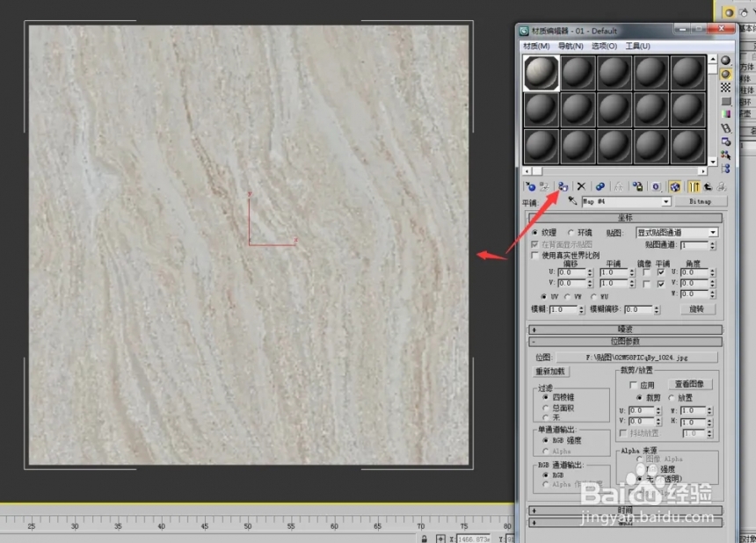Open 显式贴图通道 mapping dropdown
The width and height of the screenshot is (756, 543).
click(x=713, y=233)
